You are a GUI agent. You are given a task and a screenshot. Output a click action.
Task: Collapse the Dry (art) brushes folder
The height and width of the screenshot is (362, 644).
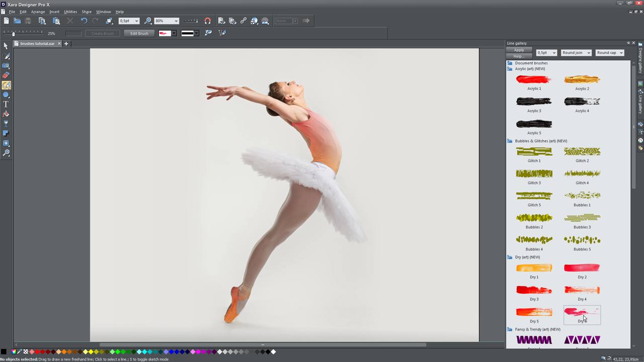click(x=510, y=257)
